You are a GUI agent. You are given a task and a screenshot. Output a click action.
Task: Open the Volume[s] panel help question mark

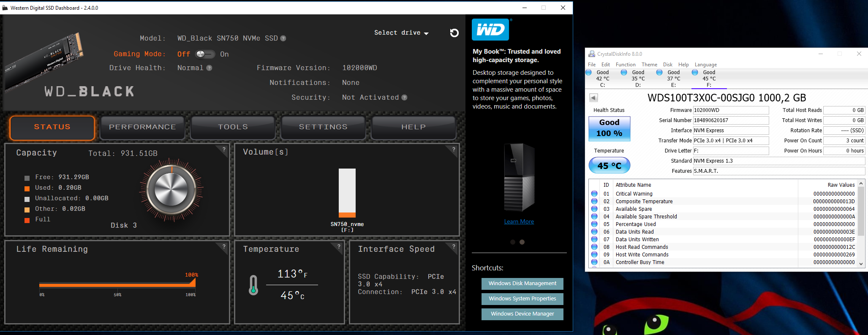pyautogui.click(x=454, y=149)
